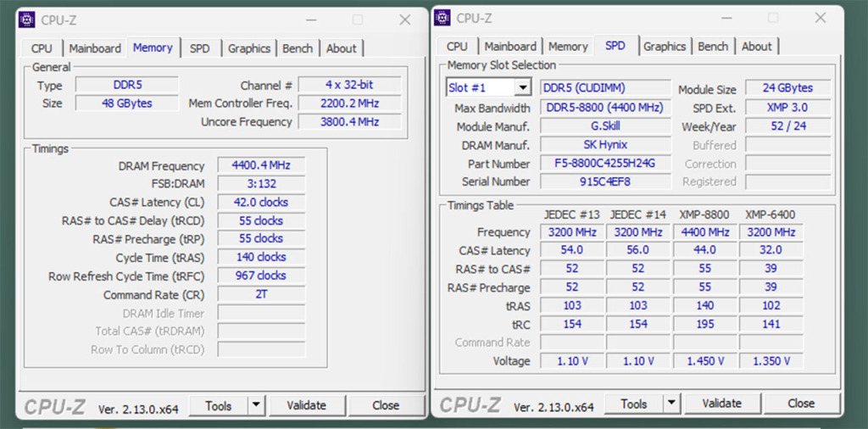Click the G.Skill module manufacturer field
Image resolution: width=868 pixels, height=429 pixels.
[x=605, y=126]
